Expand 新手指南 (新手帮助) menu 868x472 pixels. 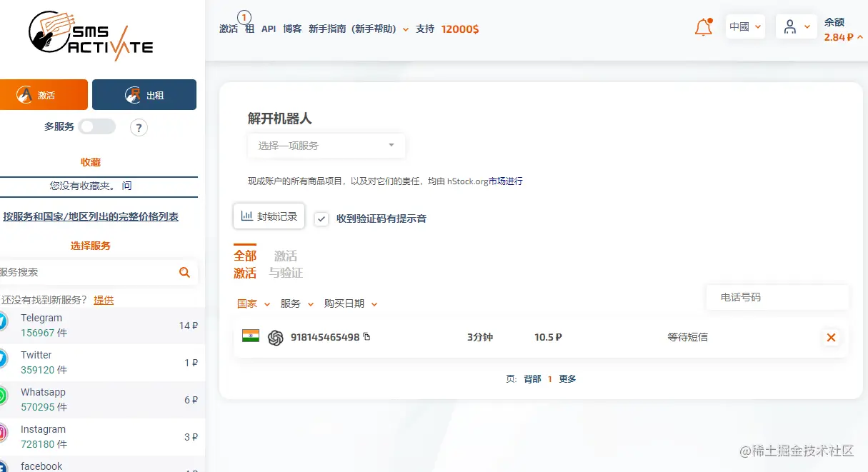click(x=359, y=29)
